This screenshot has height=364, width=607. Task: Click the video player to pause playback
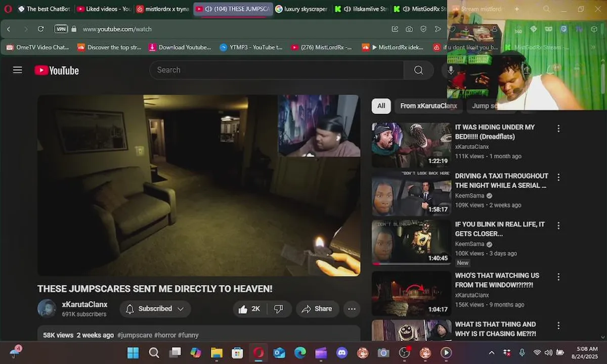coord(198,185)
